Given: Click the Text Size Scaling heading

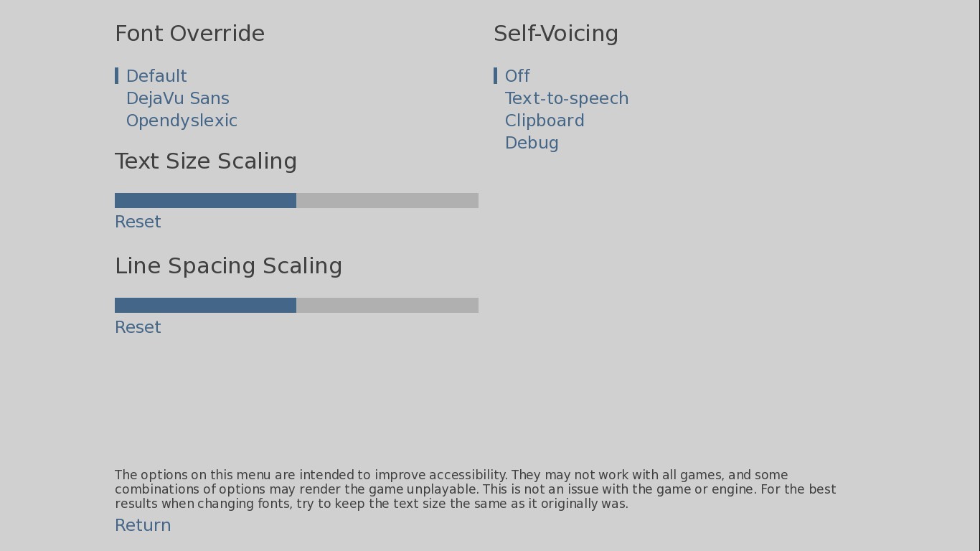Looking at the screenshot, I should point(205,161).
